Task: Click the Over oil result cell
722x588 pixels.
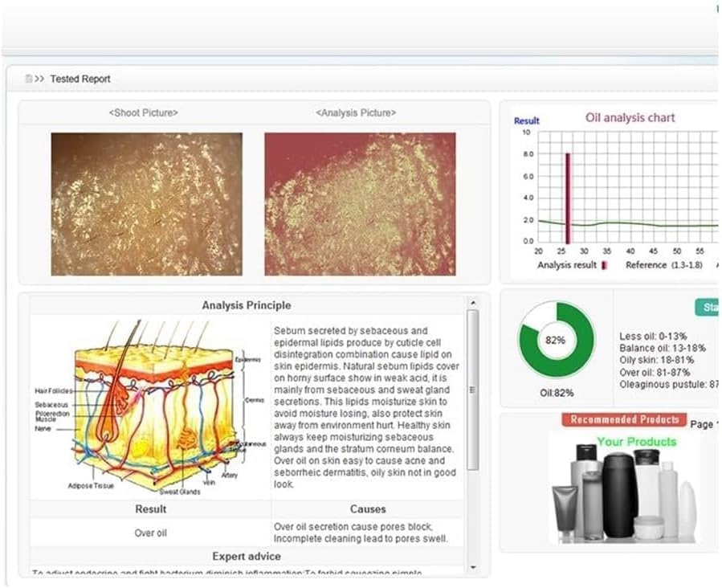Action: [150, 533]
